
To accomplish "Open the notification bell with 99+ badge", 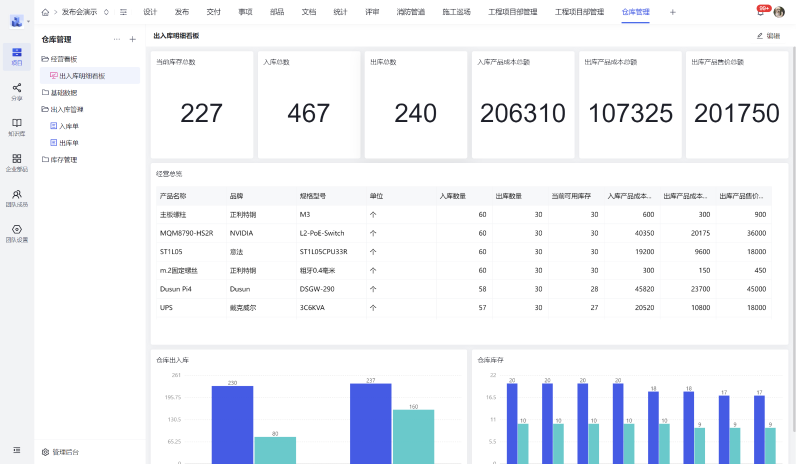I will click(x=761, y=12).
